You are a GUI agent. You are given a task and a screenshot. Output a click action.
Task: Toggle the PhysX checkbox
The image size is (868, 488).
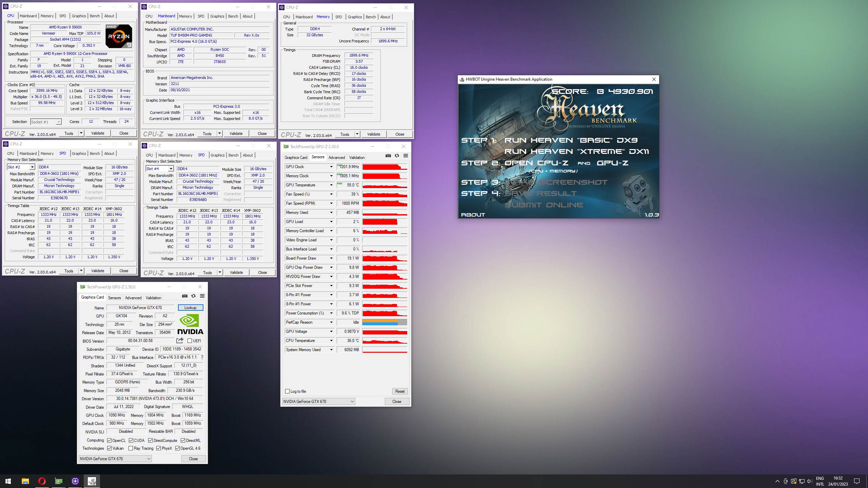coord(158,448)
